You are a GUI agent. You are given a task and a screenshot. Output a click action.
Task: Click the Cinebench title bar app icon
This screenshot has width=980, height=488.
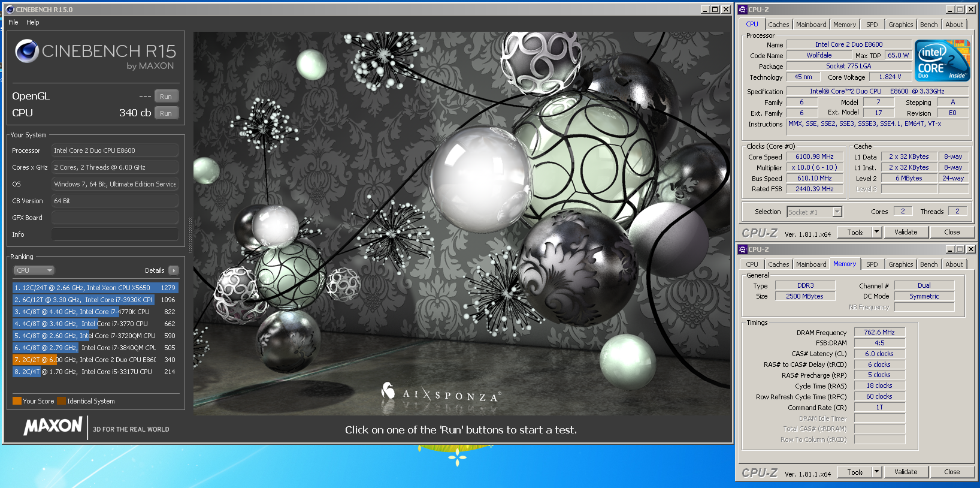[10, 10]
